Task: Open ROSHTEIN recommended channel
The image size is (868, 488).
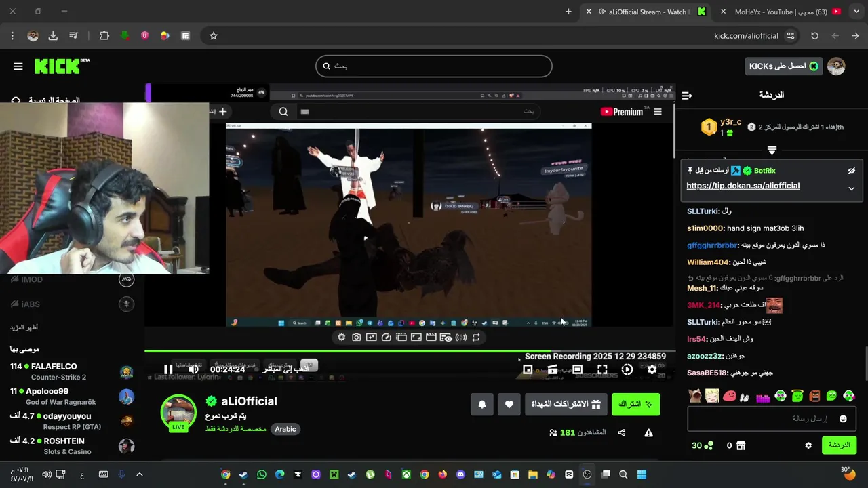Action: pos(72,446)
